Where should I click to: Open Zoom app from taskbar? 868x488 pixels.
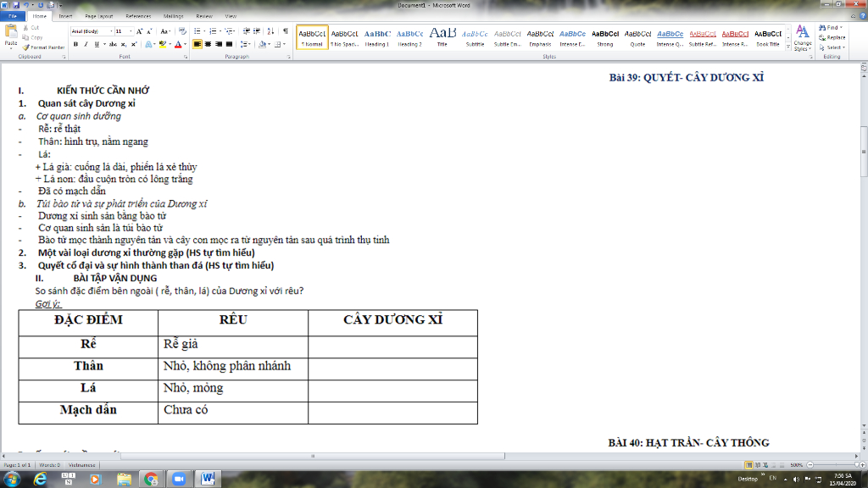(x=178, y=480)
